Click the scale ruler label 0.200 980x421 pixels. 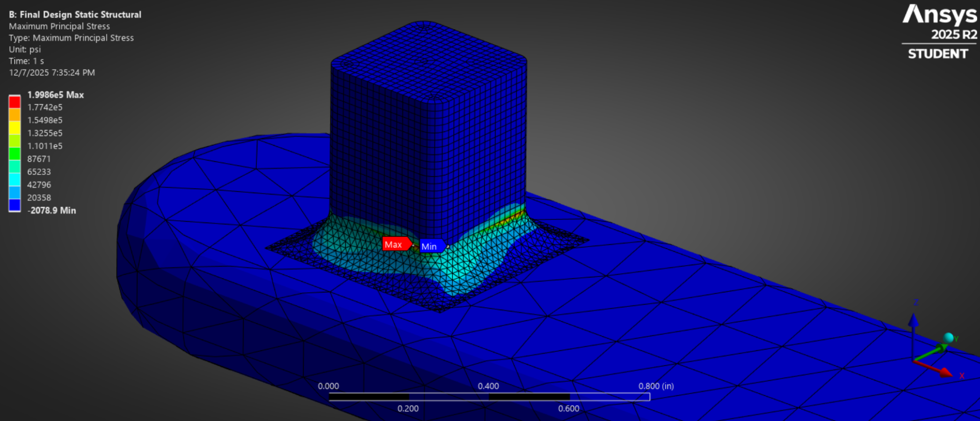(408, 409)
